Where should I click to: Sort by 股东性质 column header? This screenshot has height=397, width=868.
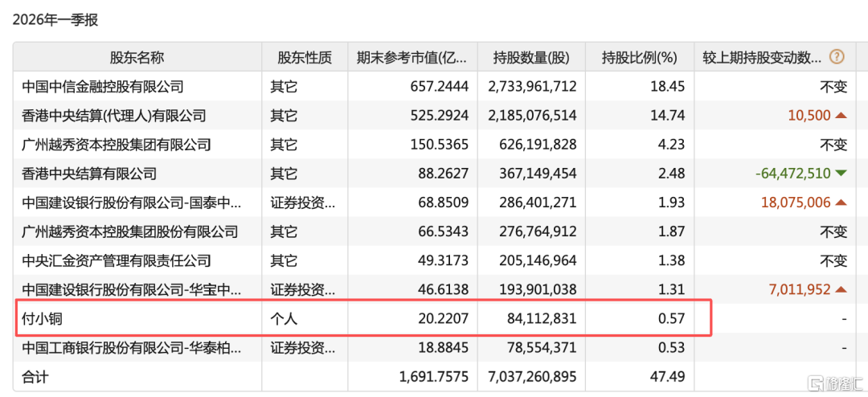305,57
